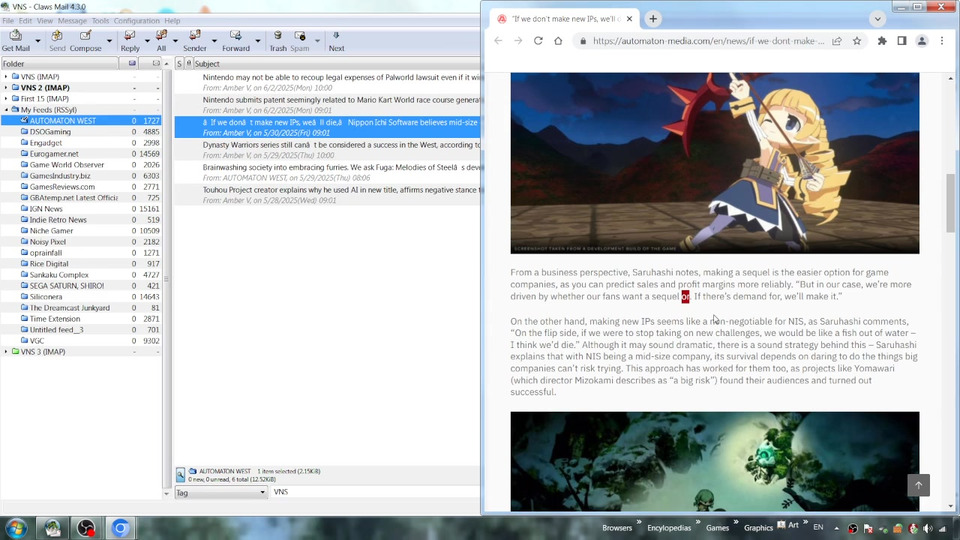Share this page icon

[x=837, y=41]
